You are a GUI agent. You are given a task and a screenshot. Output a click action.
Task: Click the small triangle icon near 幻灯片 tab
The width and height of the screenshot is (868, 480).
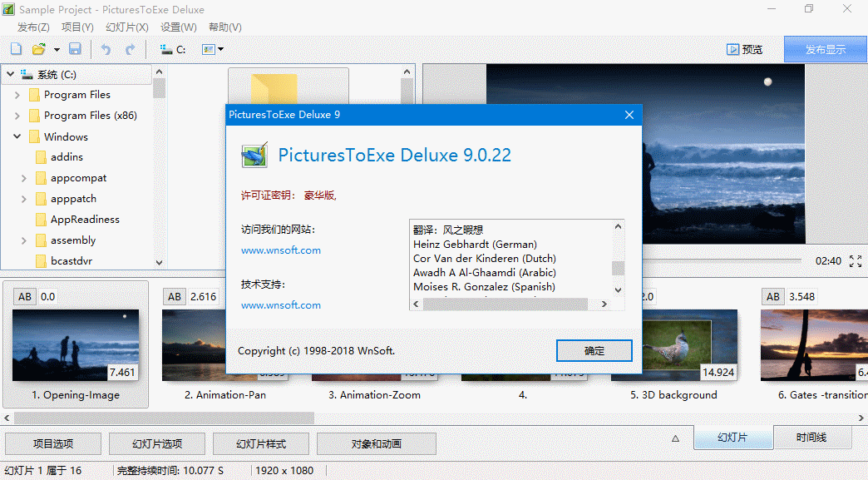click(x=675, y=438)
